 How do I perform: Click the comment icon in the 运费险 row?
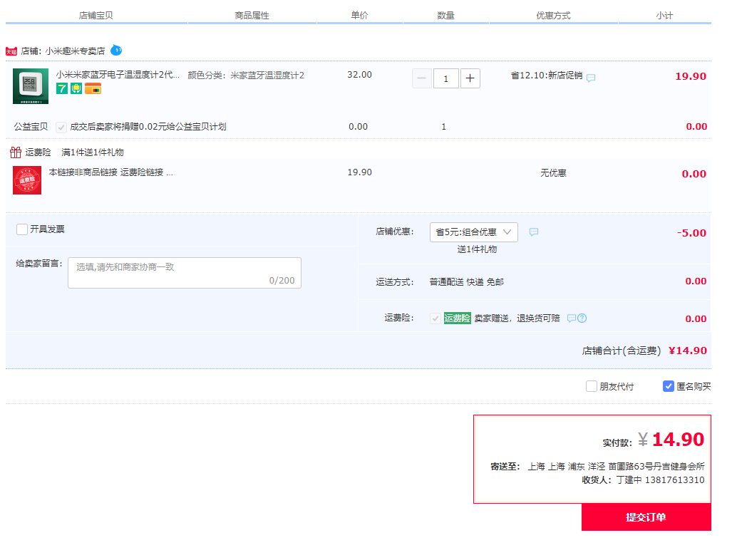pos(571,318)
